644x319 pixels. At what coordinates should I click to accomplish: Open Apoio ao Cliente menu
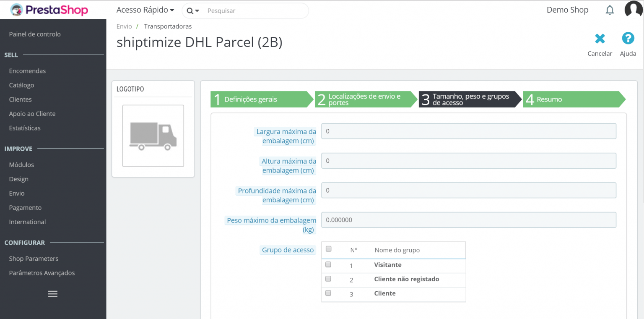click(32, 114)
